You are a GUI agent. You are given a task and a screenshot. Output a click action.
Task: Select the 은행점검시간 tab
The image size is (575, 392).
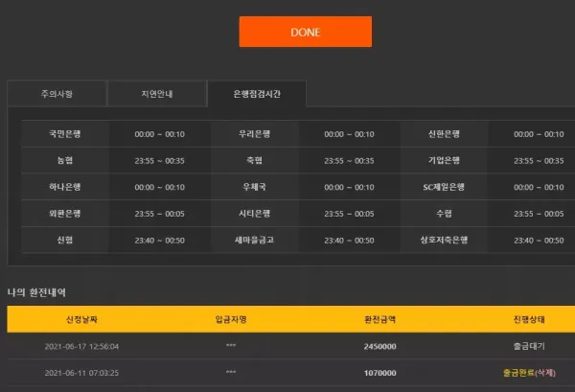pyautogui.click(x=257, y=94)
